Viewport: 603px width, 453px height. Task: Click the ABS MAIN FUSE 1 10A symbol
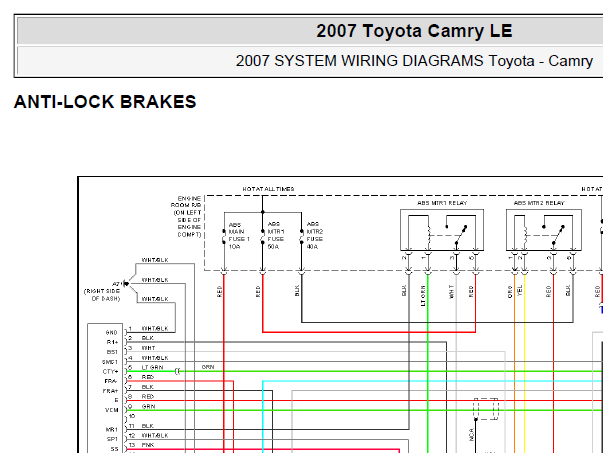[224, 237]
